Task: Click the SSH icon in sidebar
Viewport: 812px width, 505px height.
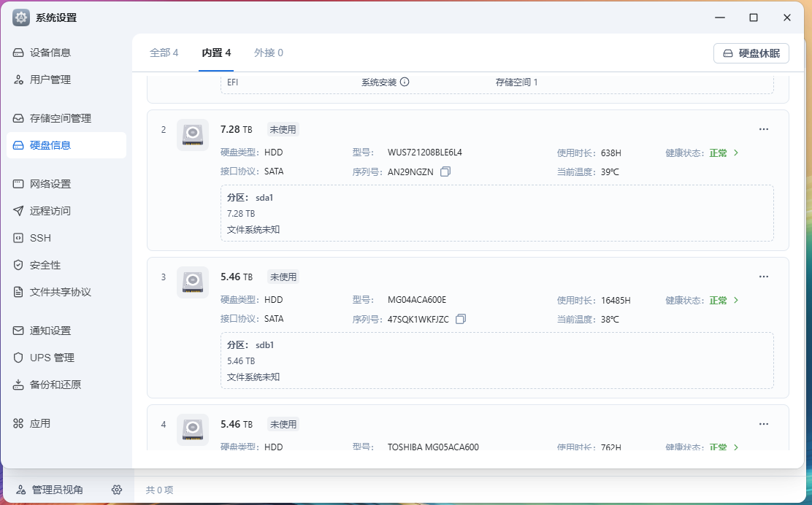Action: [x=18, y=238]
